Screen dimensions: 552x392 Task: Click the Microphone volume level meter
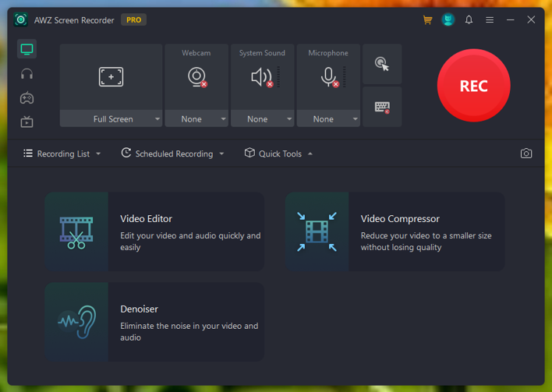(x=345, y=76)
